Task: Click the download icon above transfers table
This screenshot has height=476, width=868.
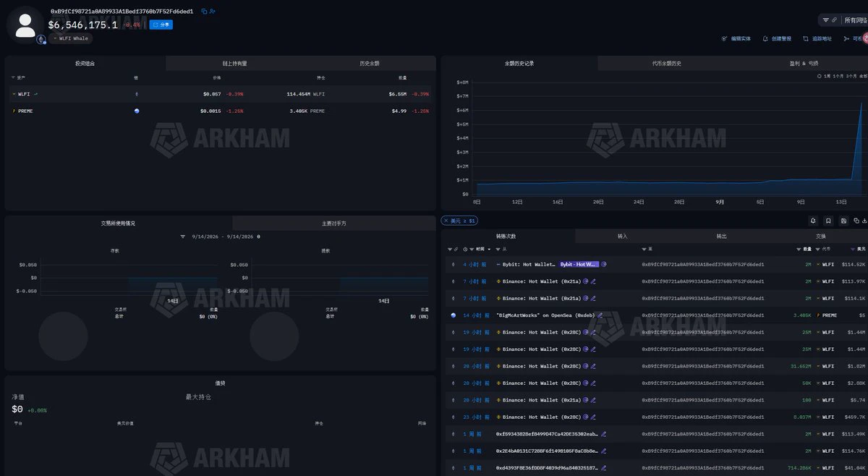Action: (x=864, y=221)
